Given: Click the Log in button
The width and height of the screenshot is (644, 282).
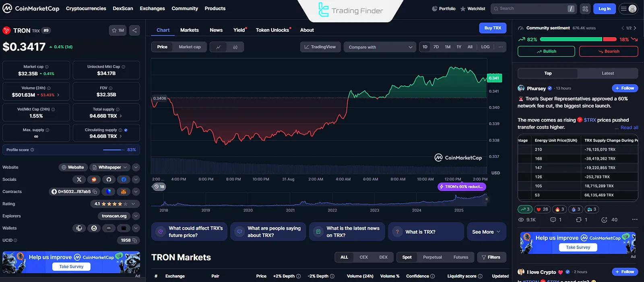Looking at the screenshot, I should click(605, 8).
